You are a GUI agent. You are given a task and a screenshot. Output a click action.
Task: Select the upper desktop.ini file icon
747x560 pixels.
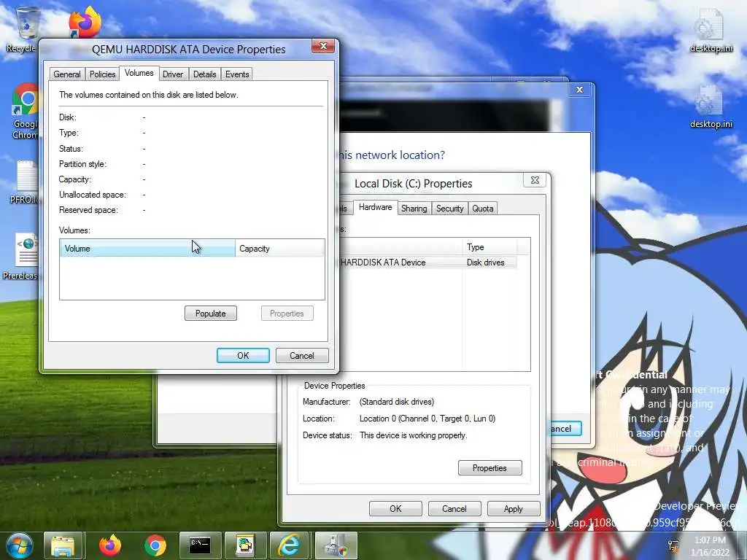point(711,31)
